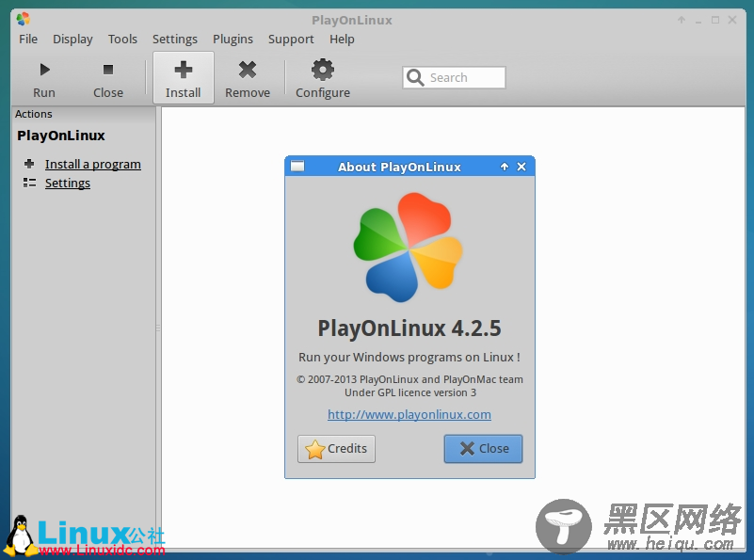
Task: Click list icon beside Settings link
Action: 29,183
